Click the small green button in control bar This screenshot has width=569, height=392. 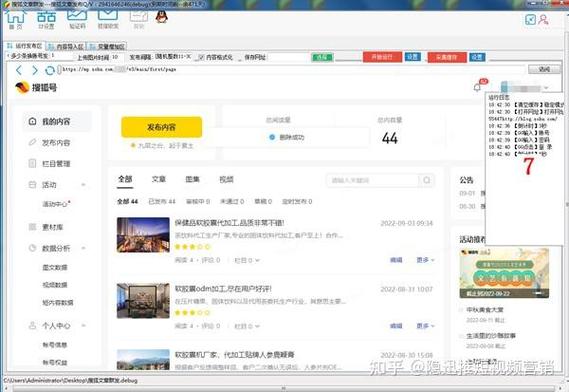[322, 57]
